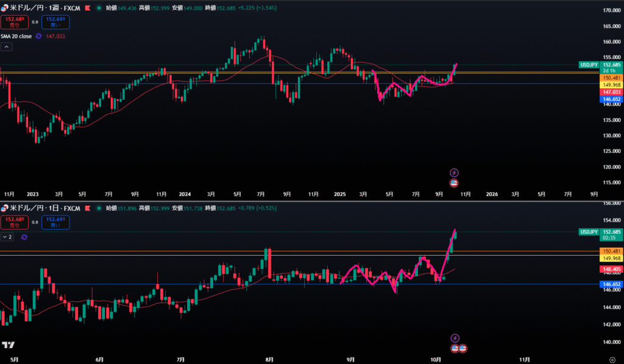Screen dimensions: 624x364
Task: Open the TradingView logo at bottom left
Action: coord(8,345)
